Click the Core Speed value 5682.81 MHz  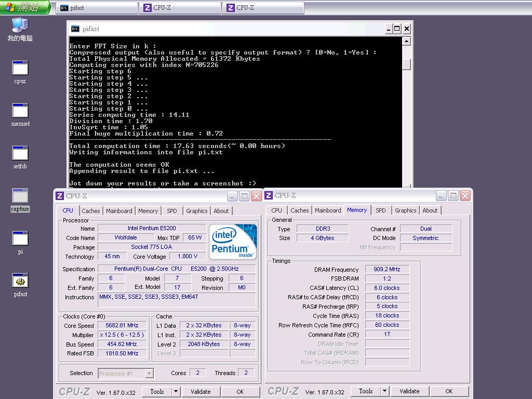pos(122,325)
